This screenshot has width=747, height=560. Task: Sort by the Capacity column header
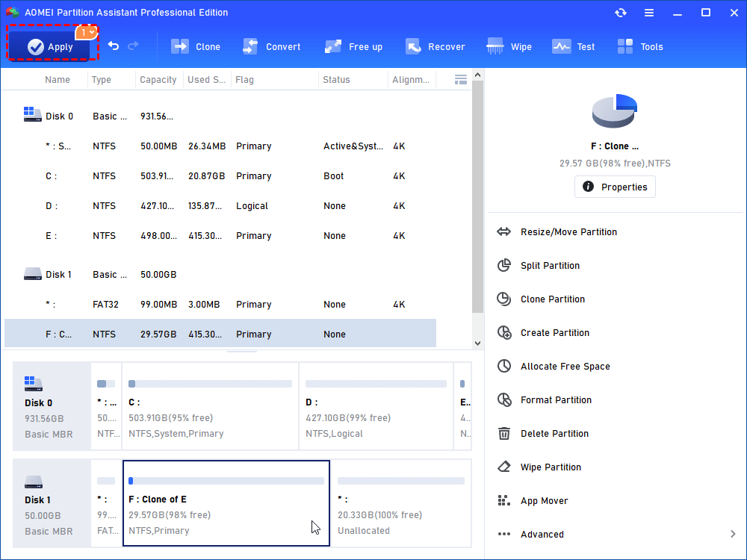[158, 80]
